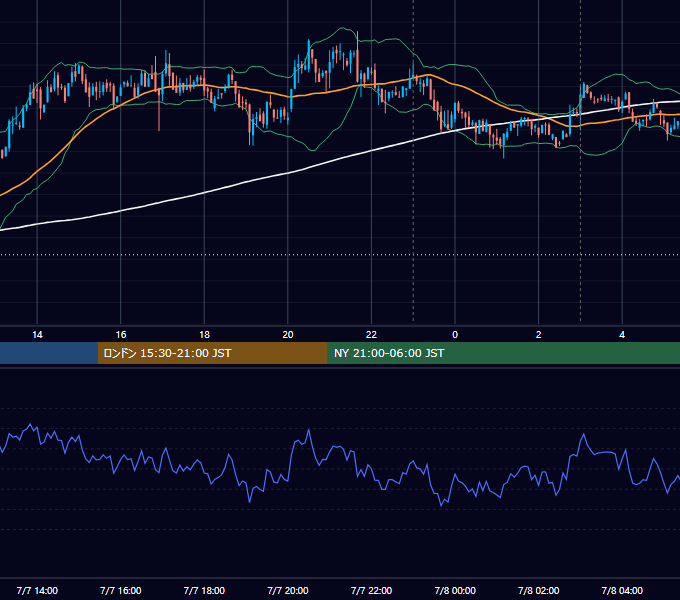
Task: Click the 7/8 04:00 date label
Action: 622,590
